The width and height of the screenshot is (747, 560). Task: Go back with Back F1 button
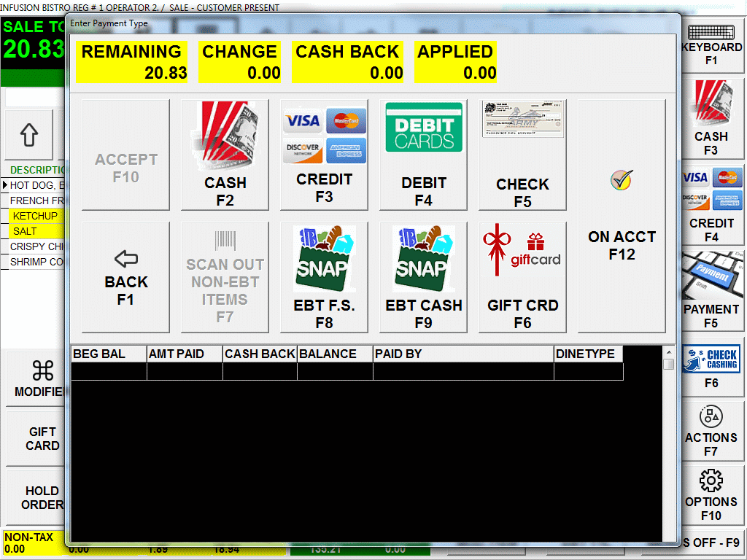coord(125,278)
